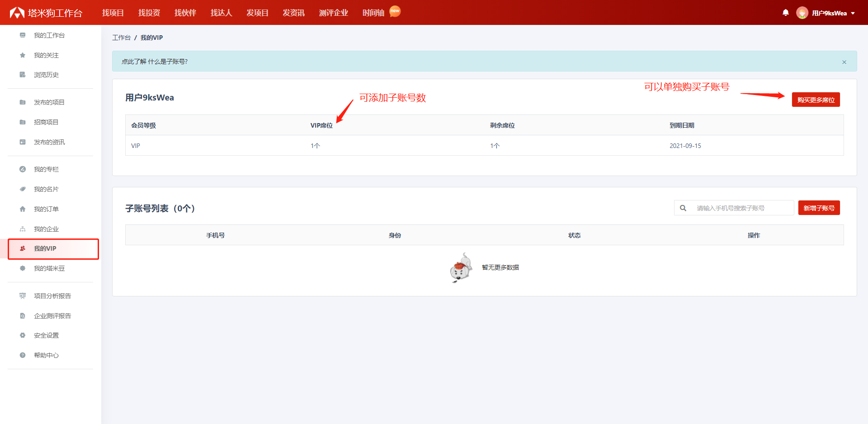Open 时间轴 in the top navigation

click(373, 13)
